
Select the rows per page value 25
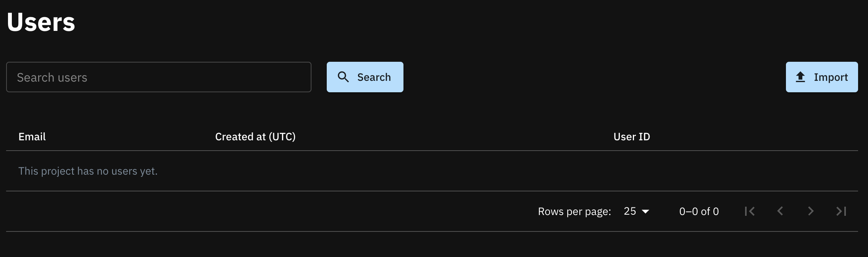pos(630,211)
